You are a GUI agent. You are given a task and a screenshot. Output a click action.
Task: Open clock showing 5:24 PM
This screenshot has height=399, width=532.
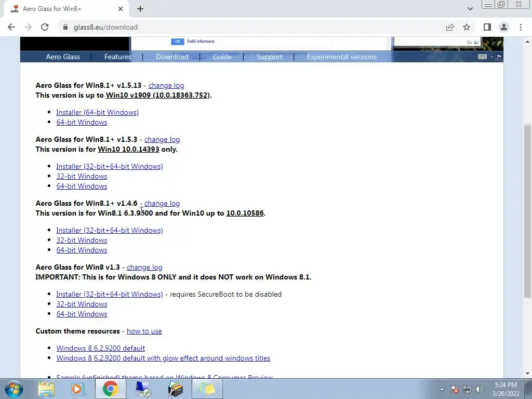[x=506, y=389]
